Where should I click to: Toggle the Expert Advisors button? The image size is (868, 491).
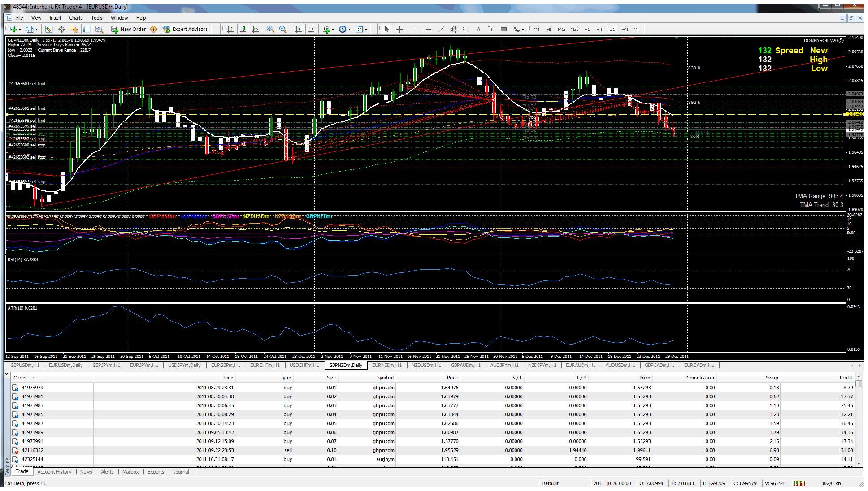pos(185,29)
